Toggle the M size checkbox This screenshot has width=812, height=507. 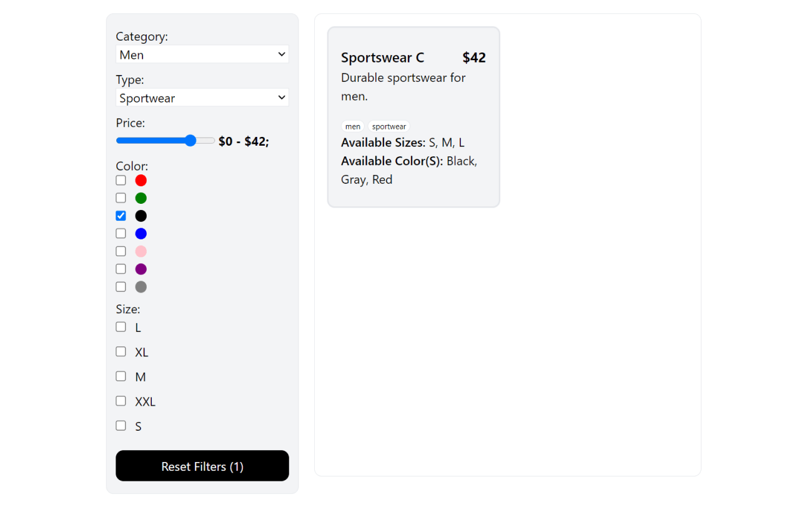coord(121,376)
